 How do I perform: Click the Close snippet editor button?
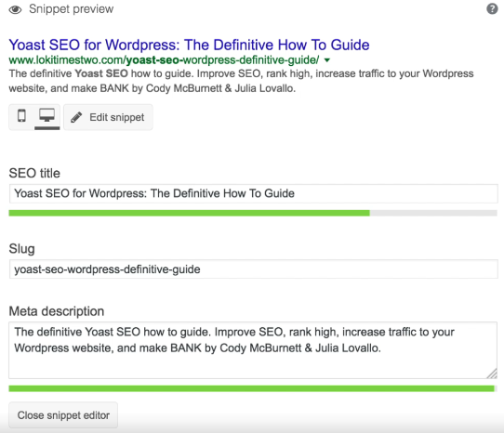63,415
